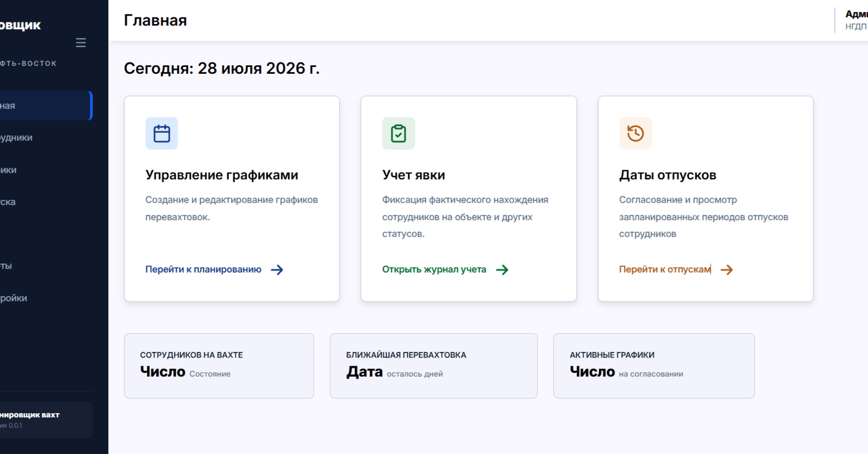Screen dimensions: 868x454
Task: Follow the Перейти к отпускам link
Action: coord(665,270)
